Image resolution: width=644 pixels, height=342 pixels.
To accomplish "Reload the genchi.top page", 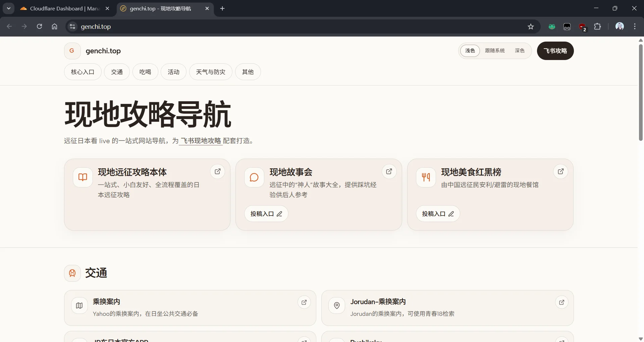I will click(39, 26).
